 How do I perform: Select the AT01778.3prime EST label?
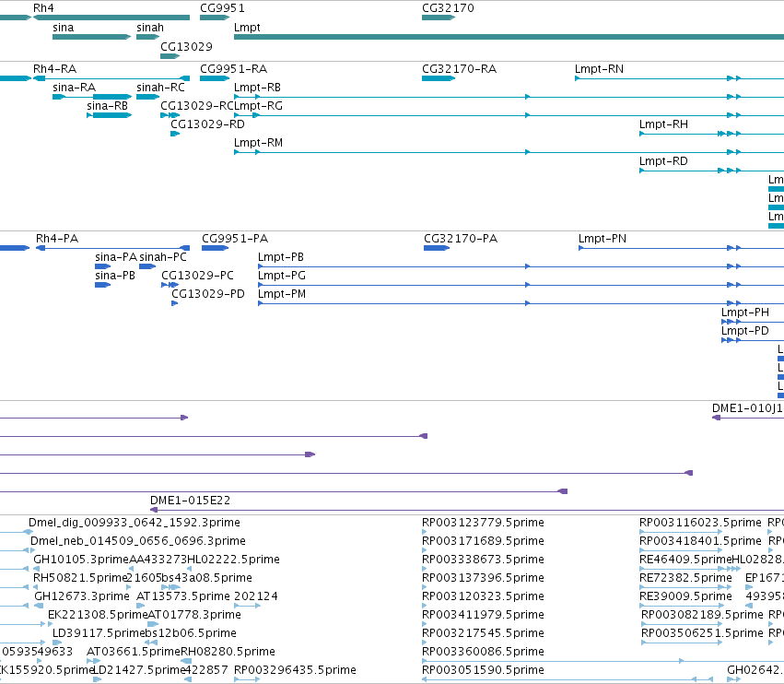(194, 615)
